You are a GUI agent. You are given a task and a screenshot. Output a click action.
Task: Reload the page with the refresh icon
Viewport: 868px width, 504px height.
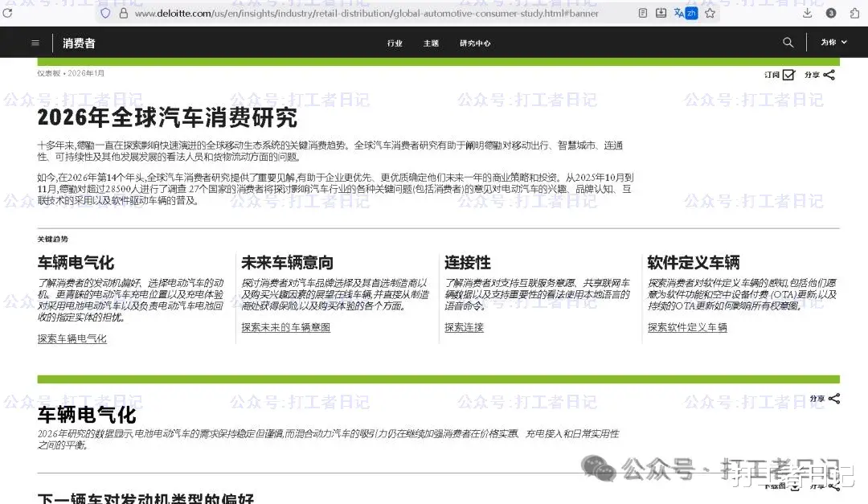[7, 12]
